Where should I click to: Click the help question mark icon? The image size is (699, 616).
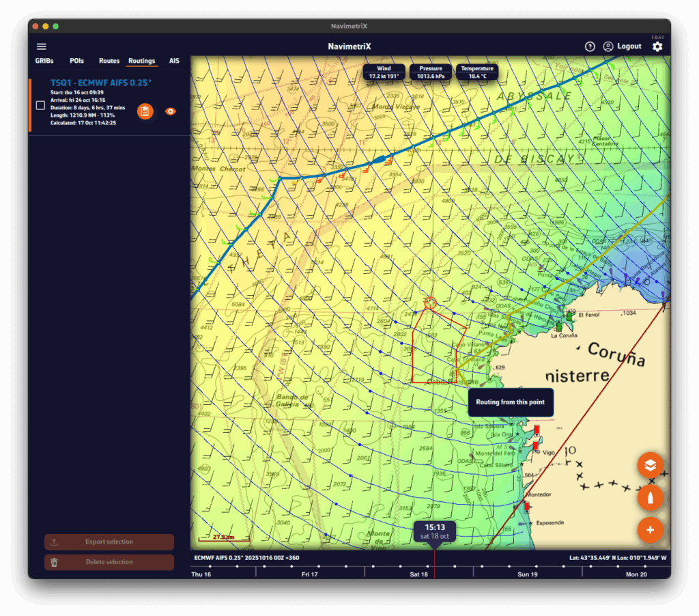[x=590, y=46]
